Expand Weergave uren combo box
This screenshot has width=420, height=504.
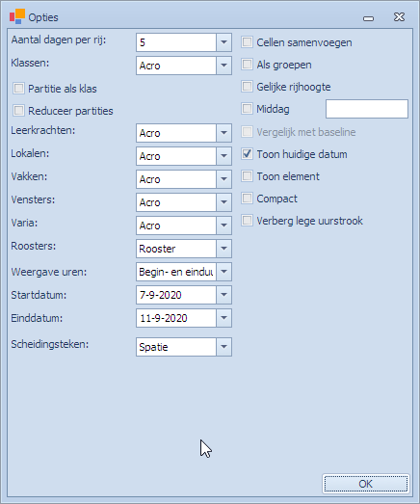224,272
